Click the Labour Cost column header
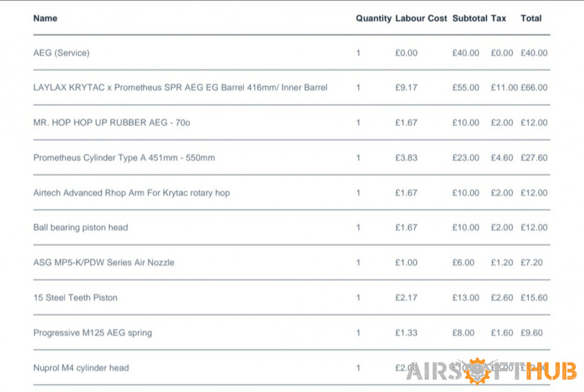 pyautogui.click(x=421, y=19)
